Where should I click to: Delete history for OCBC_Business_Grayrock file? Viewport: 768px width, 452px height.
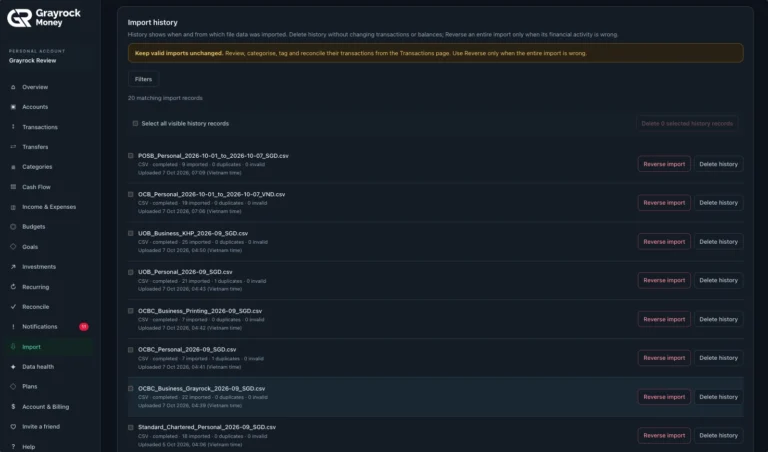tap(719, 397)
